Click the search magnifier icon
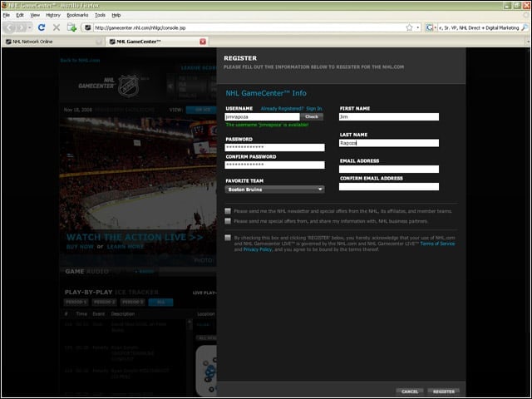 [x=525, y=27]
